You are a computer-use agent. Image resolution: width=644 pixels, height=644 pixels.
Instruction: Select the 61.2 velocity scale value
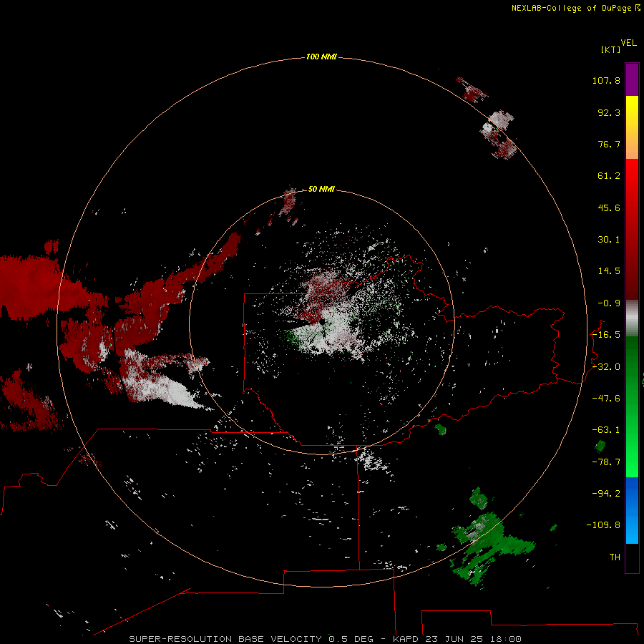(609, 176)
